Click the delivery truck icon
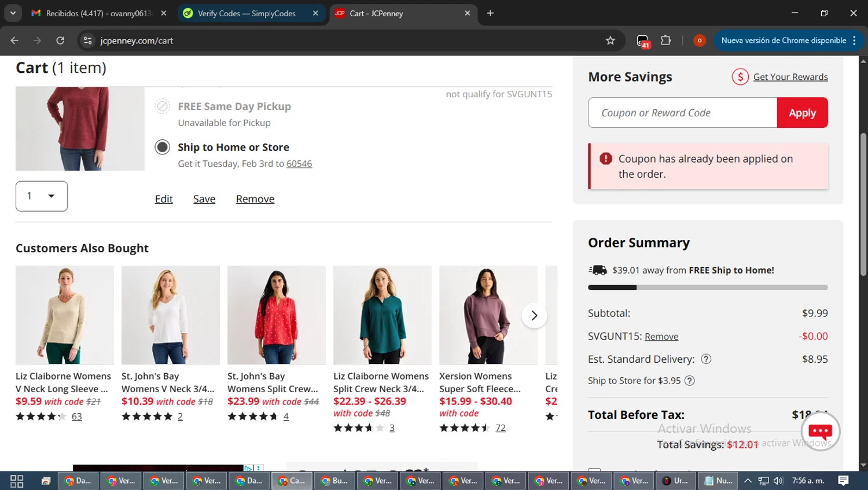Image resolution: width=868 pixels, height=490 pixels. pos(598,270)
